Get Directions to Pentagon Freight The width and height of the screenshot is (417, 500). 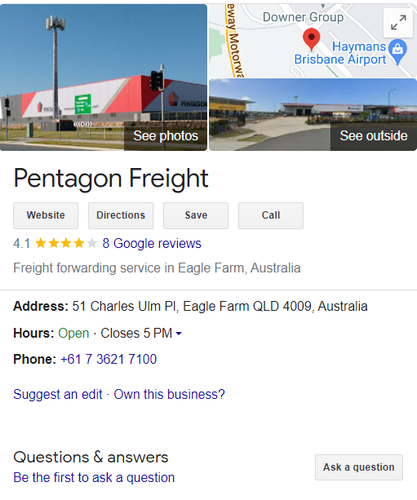(121, 215)
